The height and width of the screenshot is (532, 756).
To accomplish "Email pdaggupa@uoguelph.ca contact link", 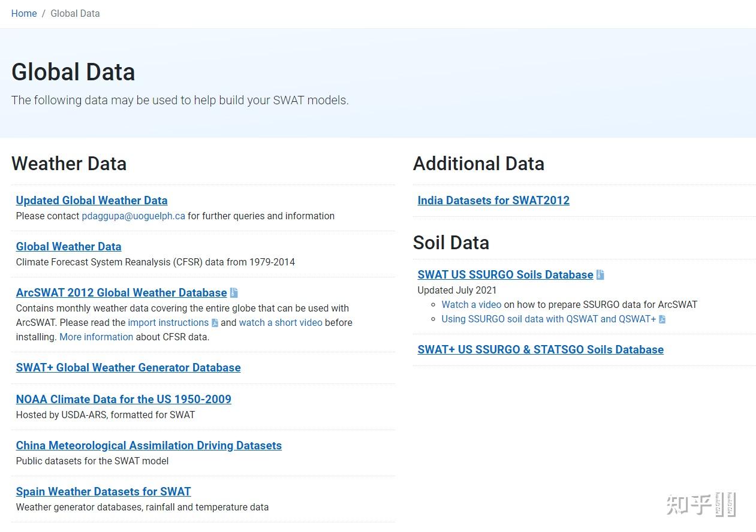I will tap(134, 216).
